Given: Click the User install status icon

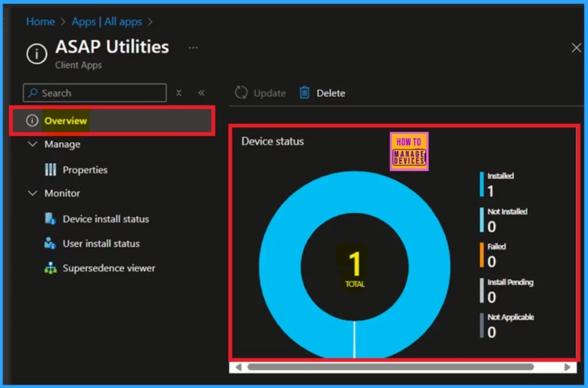Looking at the screenshot, I should [50, 243].
